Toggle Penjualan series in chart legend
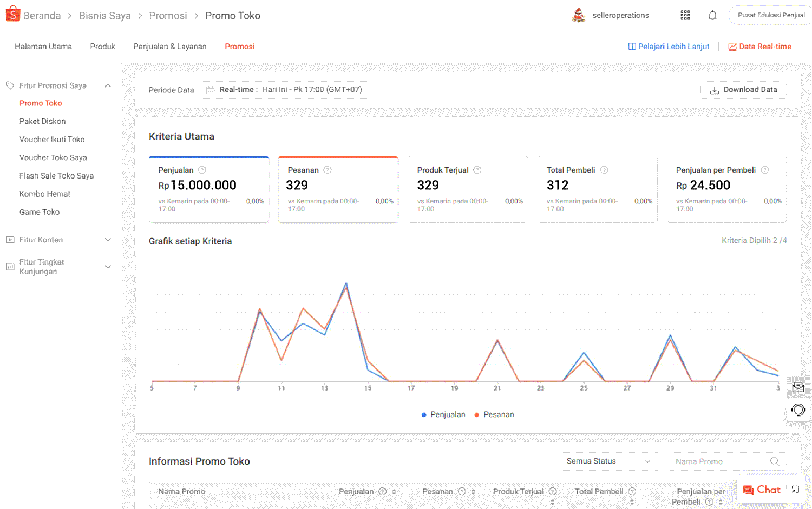812x509 pixels. click(x=443, y=415)
